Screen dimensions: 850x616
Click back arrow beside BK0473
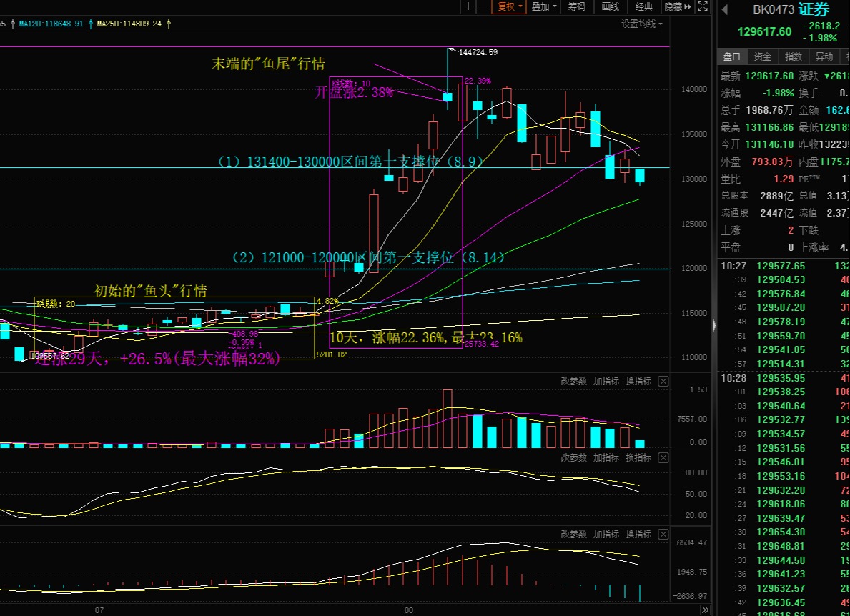725,9
